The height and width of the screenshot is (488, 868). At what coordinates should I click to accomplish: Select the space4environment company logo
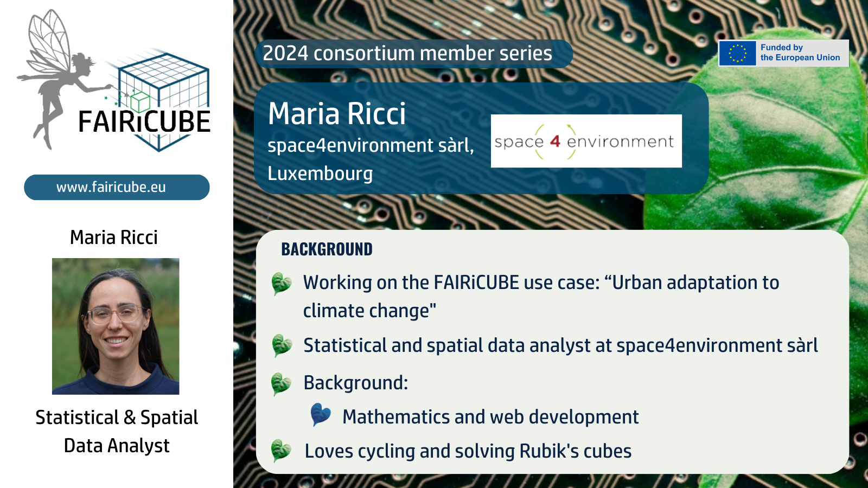tap(586, 141)
